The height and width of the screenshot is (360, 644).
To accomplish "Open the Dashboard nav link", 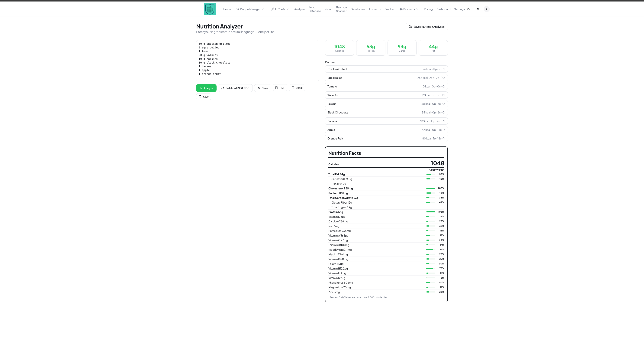I will click(x=443, y=9).
